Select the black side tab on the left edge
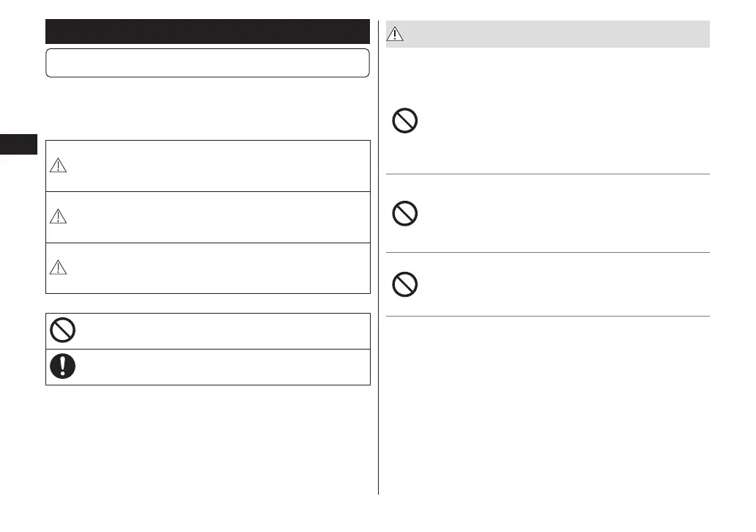 (x=18, y=143)
